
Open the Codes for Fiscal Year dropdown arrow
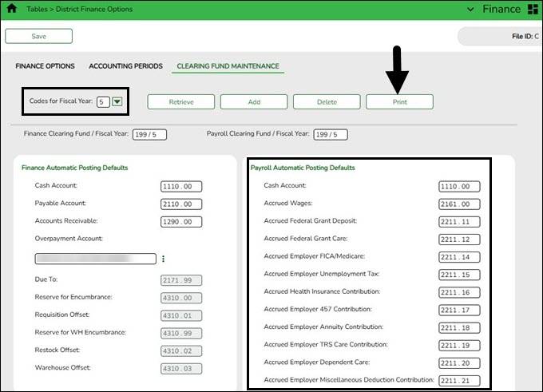pyautogui.click(x=117, y=101)
